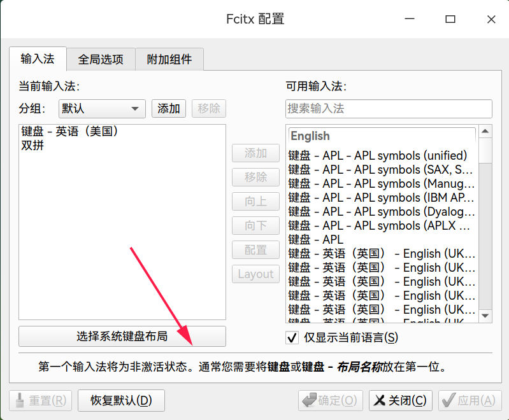The image size is (509, 420).
Task: Click the 添加 button next to the 分组 dropdown
Action: coord(168,109)
